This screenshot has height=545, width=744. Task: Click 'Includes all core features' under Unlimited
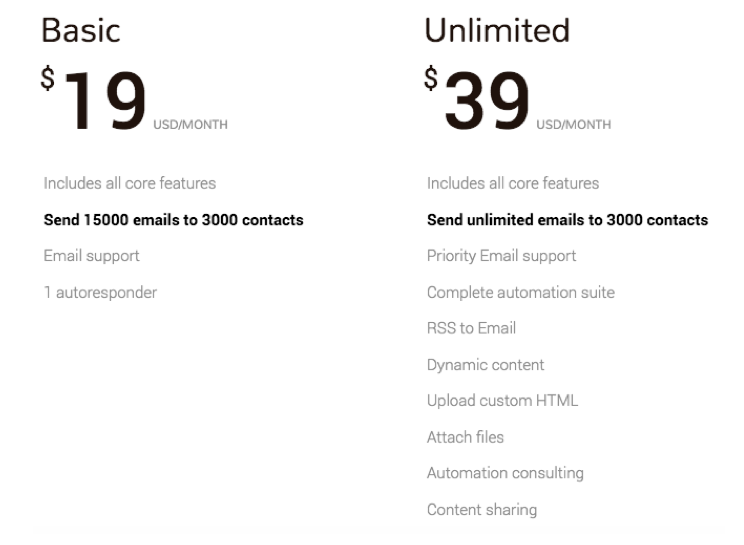tap(513, 184)
